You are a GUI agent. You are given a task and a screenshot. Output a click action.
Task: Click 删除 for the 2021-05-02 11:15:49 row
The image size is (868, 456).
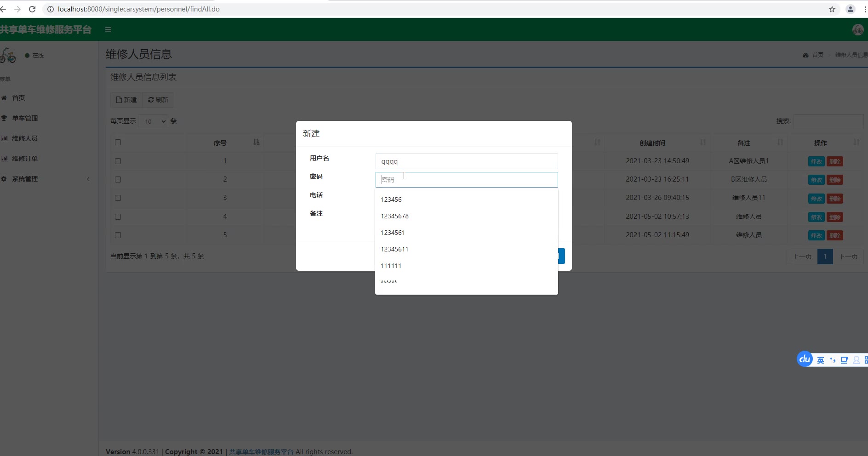click(x=835, y=235)
